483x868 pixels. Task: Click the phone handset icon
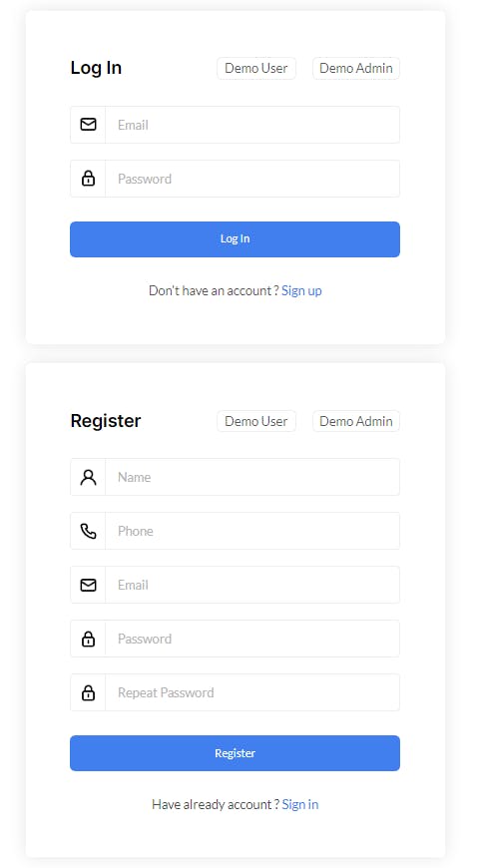click(88, 531)
